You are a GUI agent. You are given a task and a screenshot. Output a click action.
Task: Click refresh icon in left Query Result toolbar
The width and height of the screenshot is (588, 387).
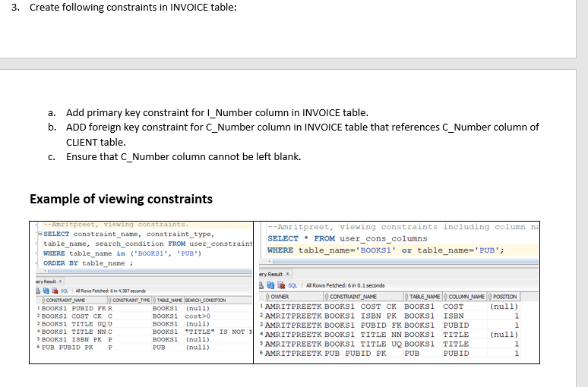point(46,291)
